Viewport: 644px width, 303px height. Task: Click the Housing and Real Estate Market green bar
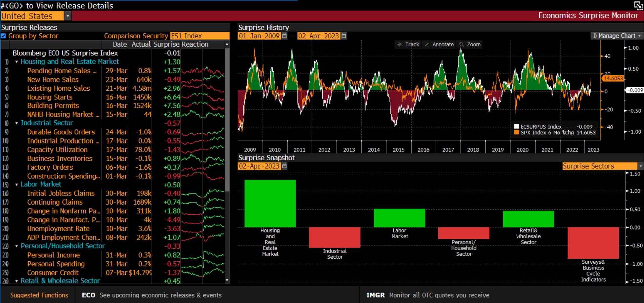click(270, 204)
